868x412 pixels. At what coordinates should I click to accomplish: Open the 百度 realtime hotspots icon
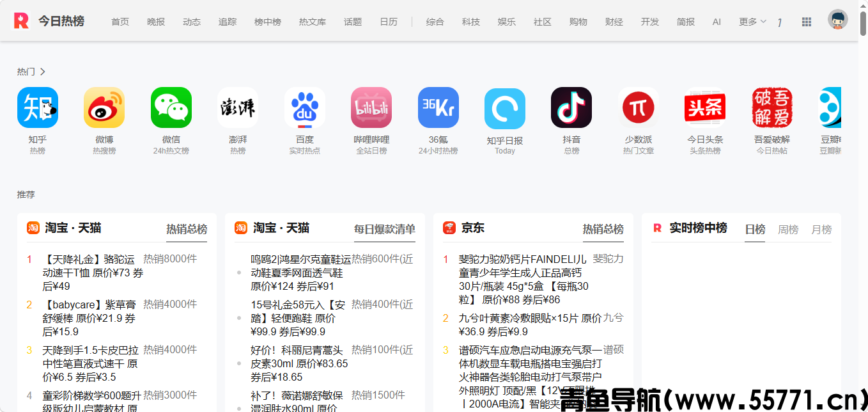305,107
